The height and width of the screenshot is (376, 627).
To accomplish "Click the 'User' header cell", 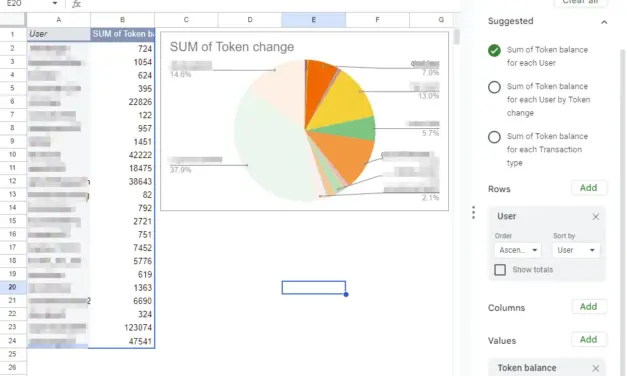I will pyautogui.click(x=58, y=34).
